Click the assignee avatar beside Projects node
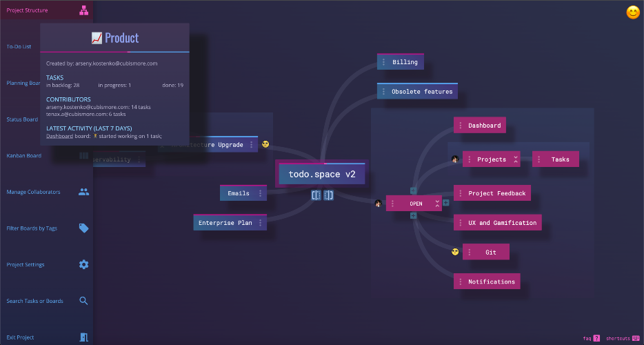This screenshot has height=345, width=644. 455,159
